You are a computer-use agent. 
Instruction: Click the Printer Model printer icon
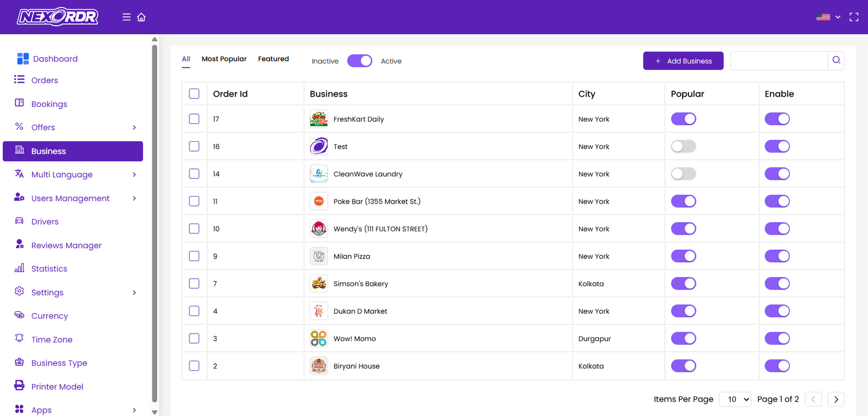[20, 385]
